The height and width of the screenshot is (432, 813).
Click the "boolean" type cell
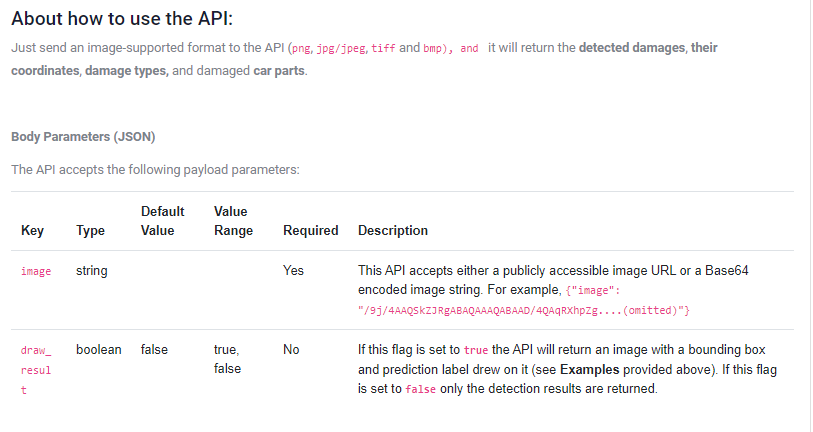point(99,350)
